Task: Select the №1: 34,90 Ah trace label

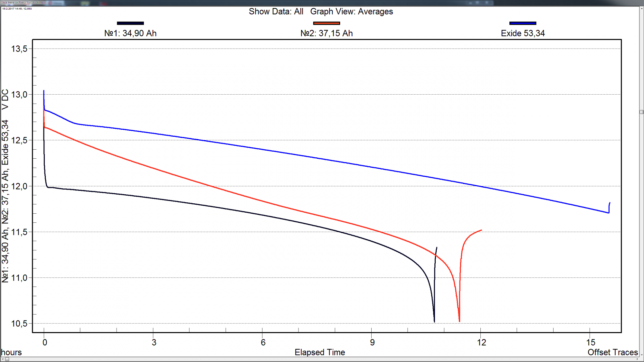Action: [x=130, y=33]
